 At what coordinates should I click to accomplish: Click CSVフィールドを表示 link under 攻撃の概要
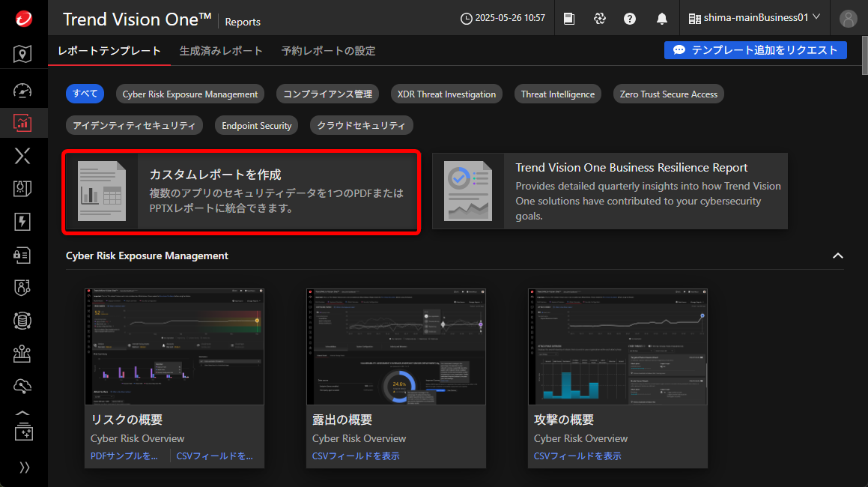point(577,456)
